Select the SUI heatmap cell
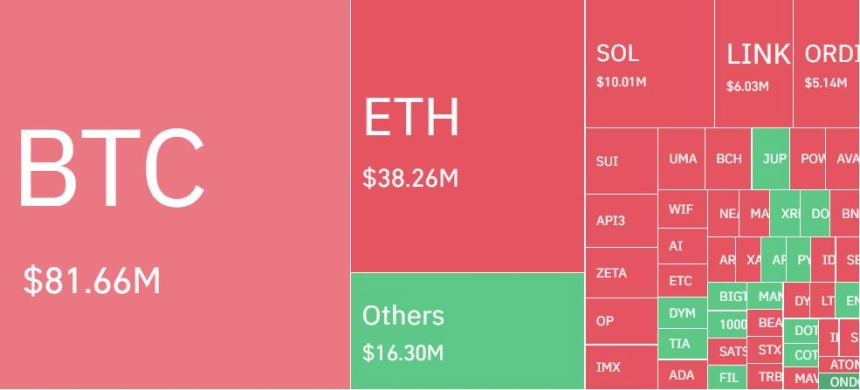The image size is (860, 390). point(621,161)
